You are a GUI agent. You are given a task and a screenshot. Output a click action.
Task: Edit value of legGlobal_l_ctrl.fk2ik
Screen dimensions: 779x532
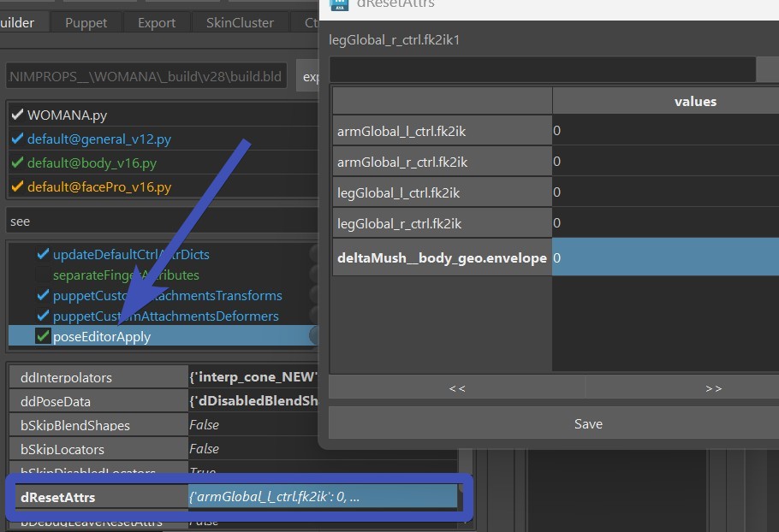pyautogui.click(x=666, y=192)
